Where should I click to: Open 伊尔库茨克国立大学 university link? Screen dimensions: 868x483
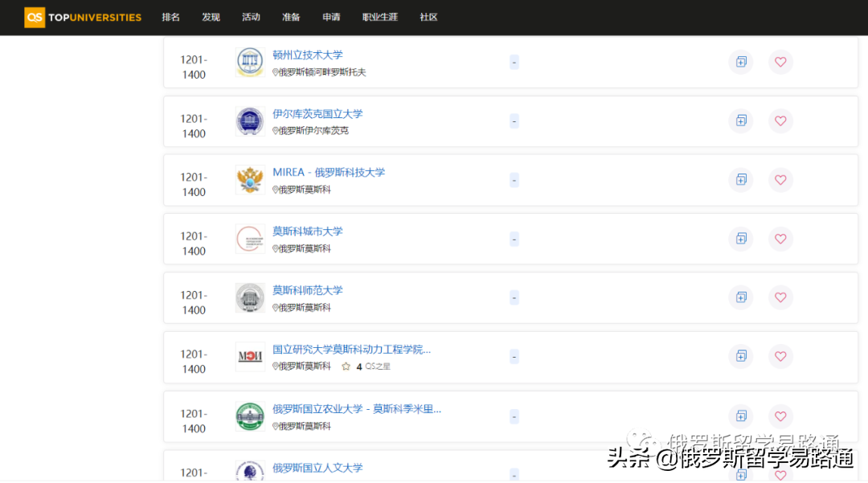[317, 114]
